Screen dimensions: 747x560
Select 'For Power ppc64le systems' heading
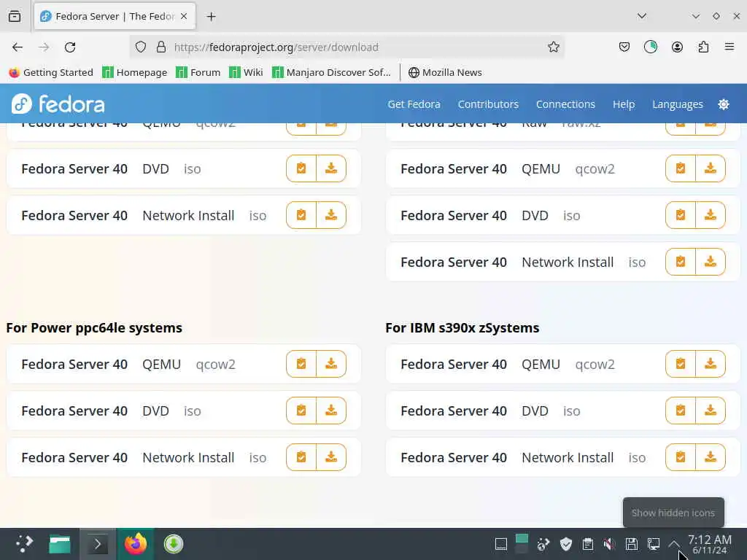click(x=94, y=328)
